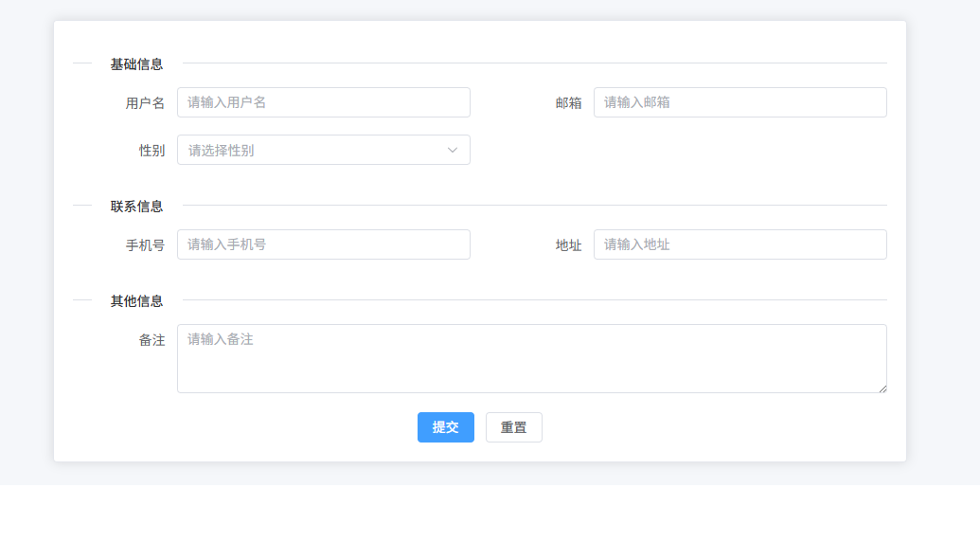
Task: Click the 手机号 field label
Action: (145, 245)
